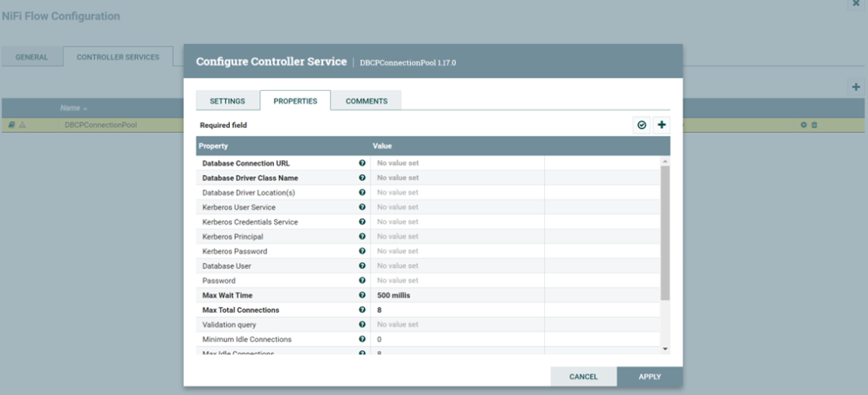Open General tab in NiFi Flow Configuration
Image resolution: width=868 pixels, height=395 pixels.
click(x=31, y=57)
